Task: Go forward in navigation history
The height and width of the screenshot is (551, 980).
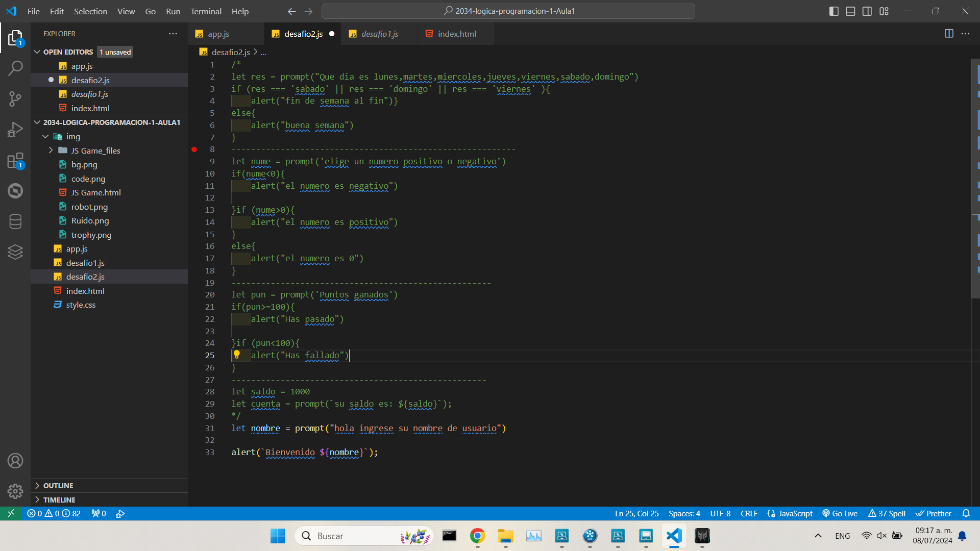Action: 308,11
